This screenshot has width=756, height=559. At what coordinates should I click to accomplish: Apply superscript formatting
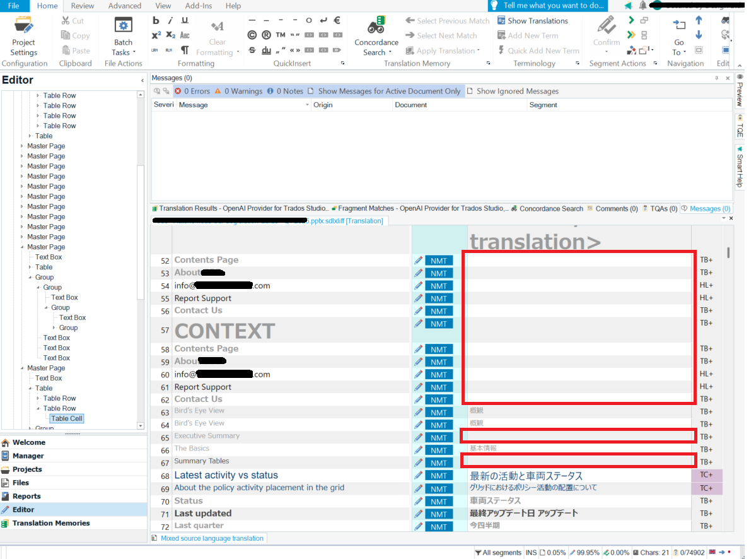click(x=156, y=35)
